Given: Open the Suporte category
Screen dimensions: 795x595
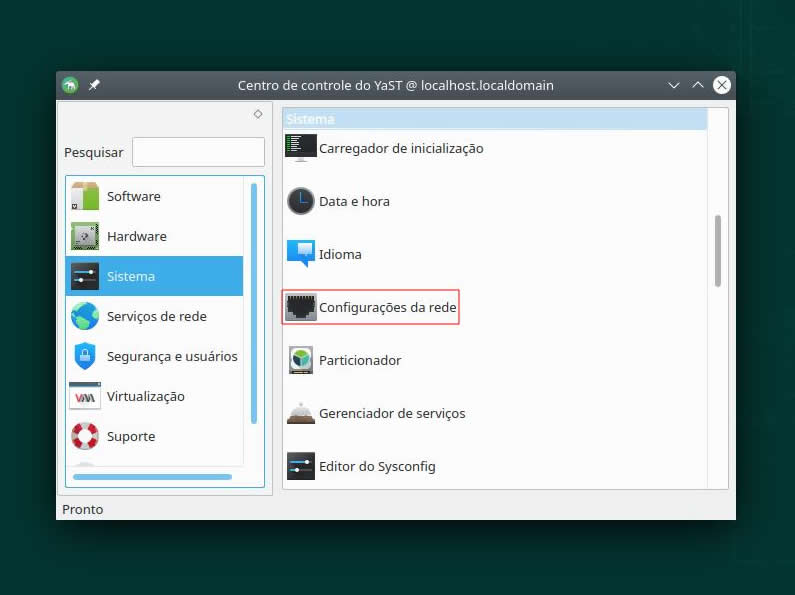Looking at the screenshot, I should click(130, 436).
